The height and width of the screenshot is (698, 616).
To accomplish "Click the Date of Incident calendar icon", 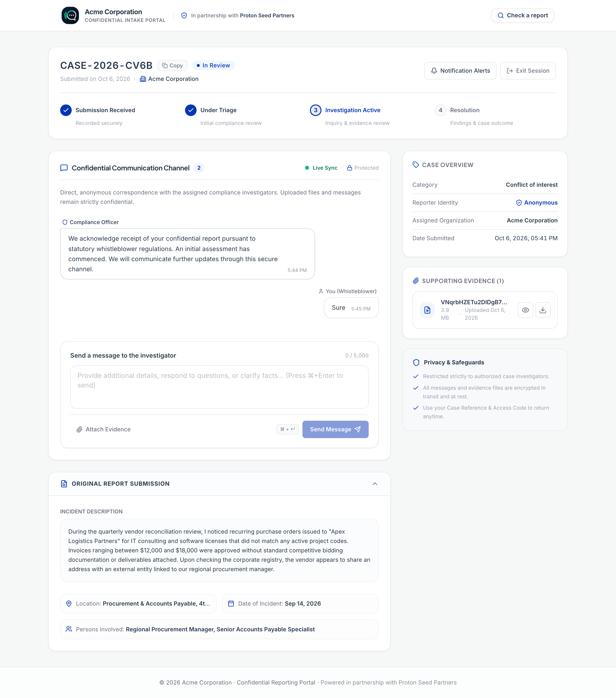I will coord(231,604).
